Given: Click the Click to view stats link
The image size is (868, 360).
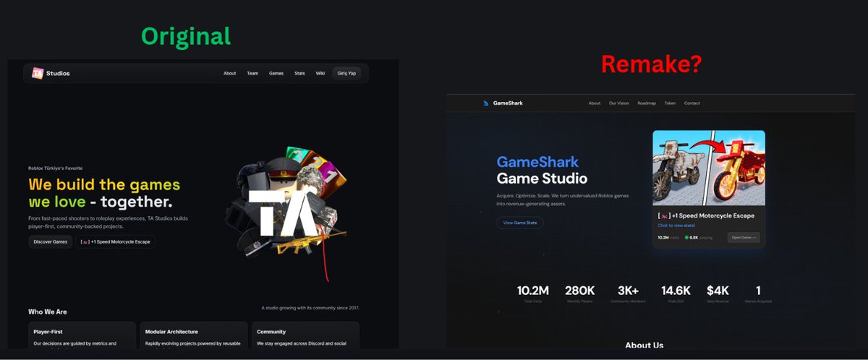Looking at the screenshot, I should pos(676,226).
